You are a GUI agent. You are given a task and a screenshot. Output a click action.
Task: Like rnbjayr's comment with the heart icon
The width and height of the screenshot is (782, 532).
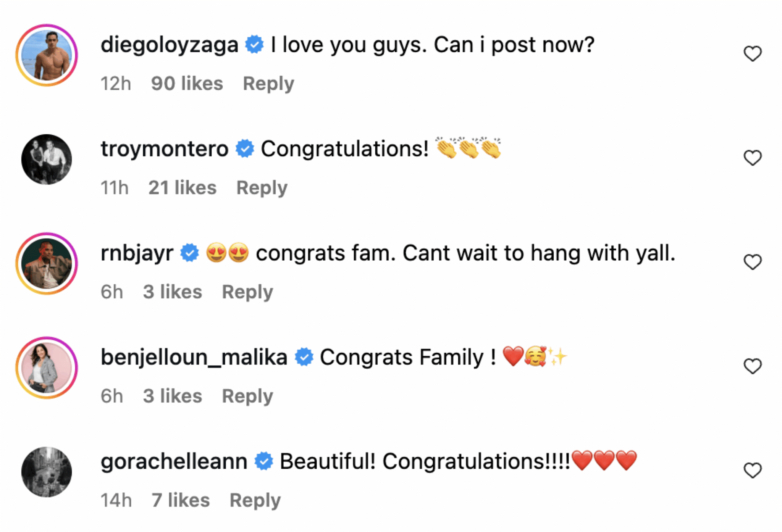coord(752,262)
